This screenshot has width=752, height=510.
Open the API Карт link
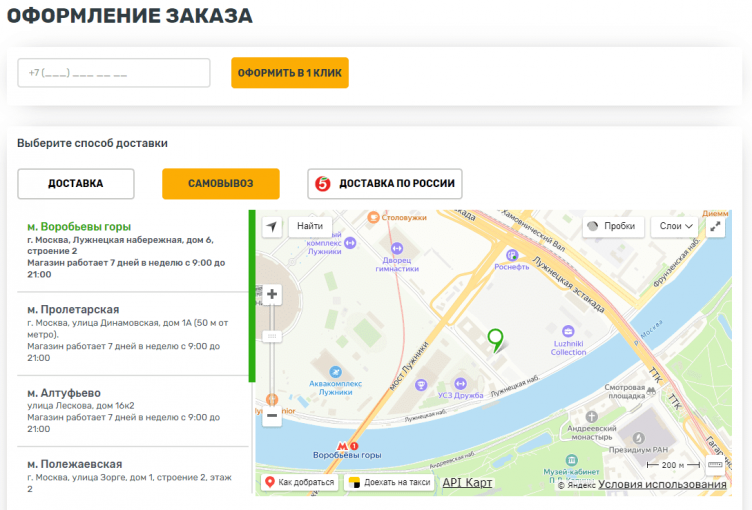tap(467, 483)
